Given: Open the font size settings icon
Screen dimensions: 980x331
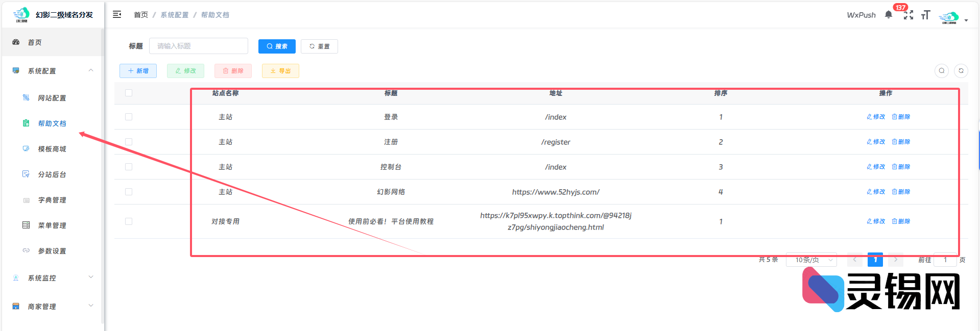Looking at the screenshot, I should [925, 15].
